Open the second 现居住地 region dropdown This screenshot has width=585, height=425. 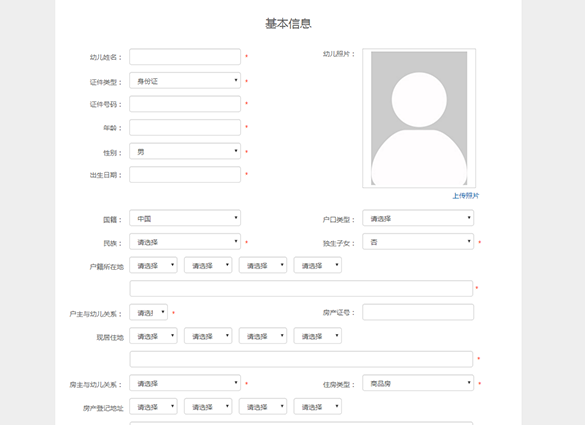click(208, 336)
